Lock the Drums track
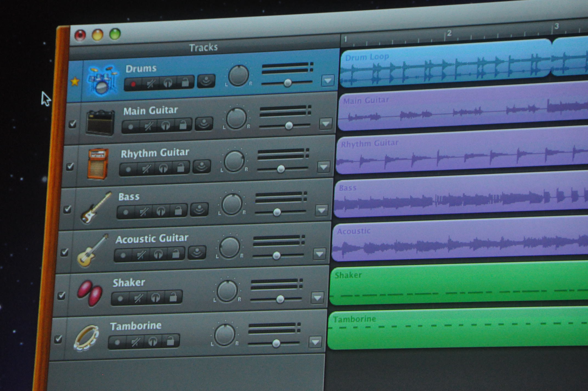Image resolution: width=588 pixels, height=391 pixels. [185, 82]
